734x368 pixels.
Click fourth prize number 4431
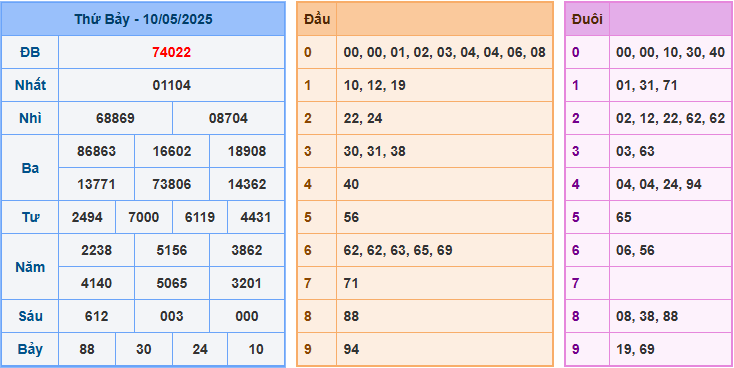(256, 217)
